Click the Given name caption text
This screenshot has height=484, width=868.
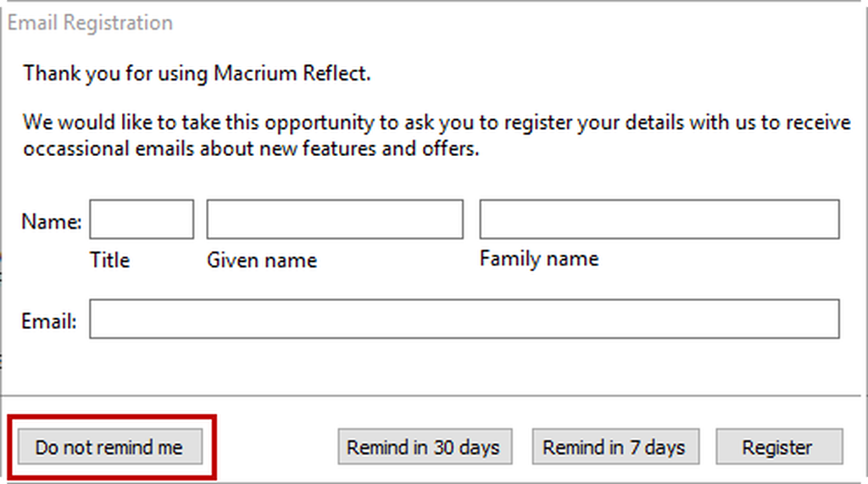coord(262,260)
